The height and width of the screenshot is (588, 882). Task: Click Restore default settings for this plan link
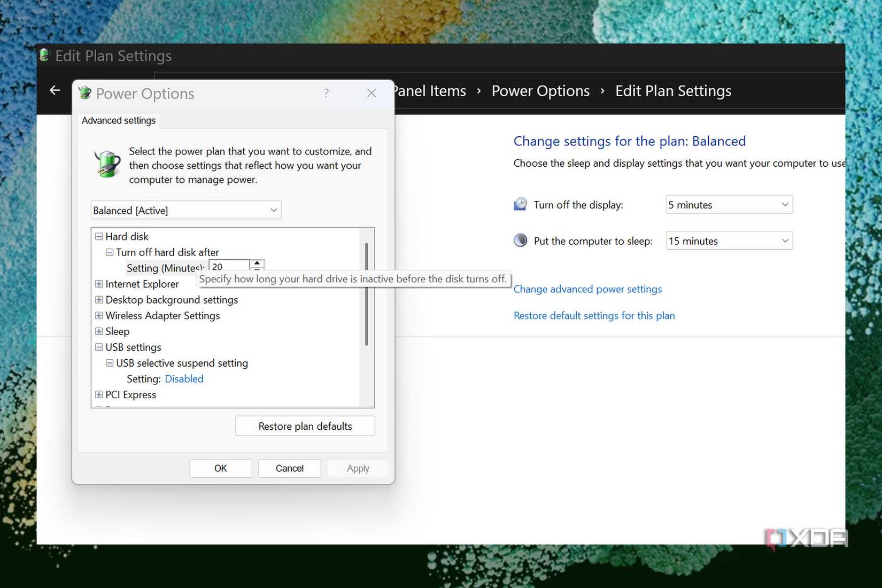[594, 315]
